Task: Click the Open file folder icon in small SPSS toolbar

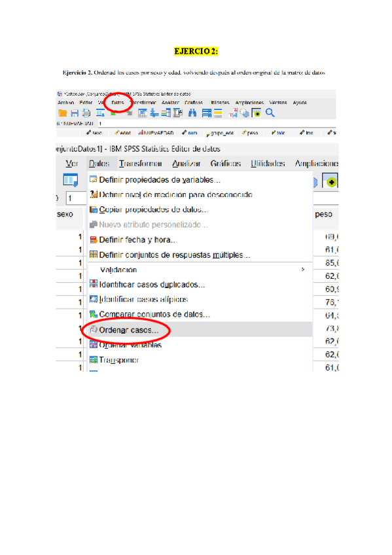Action: 63,113
